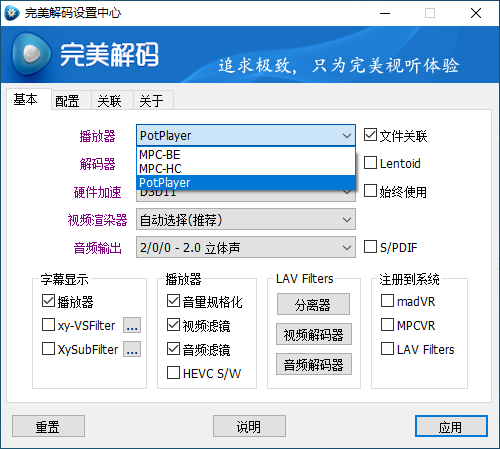
Task: Click the 重置 button
Action: click(48, 426)
